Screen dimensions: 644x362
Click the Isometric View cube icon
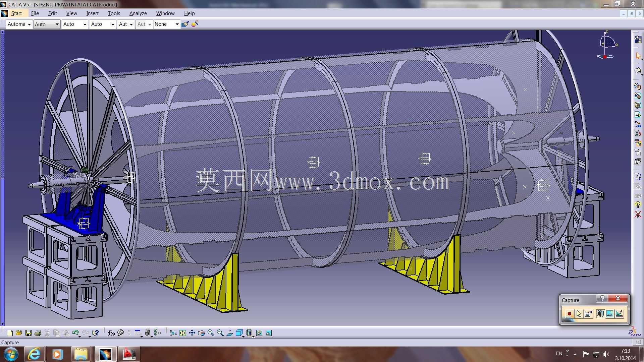pyautogui.click(x=239, y=333)
